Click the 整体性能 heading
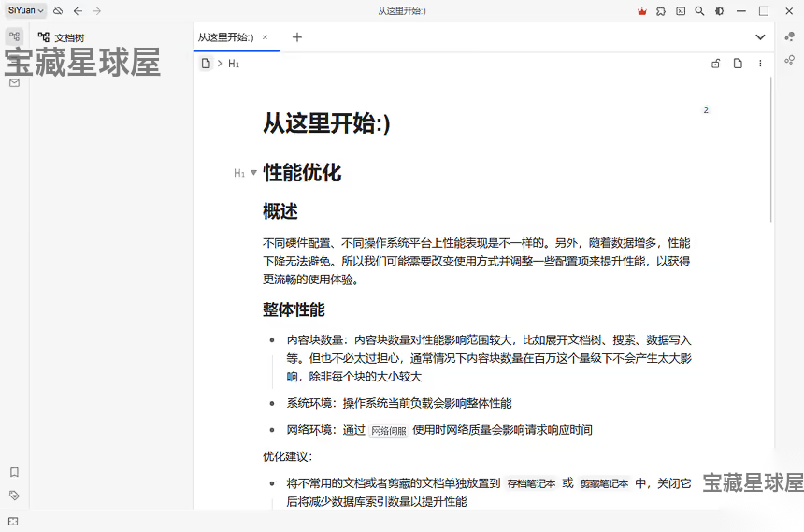 click(294, 309)
